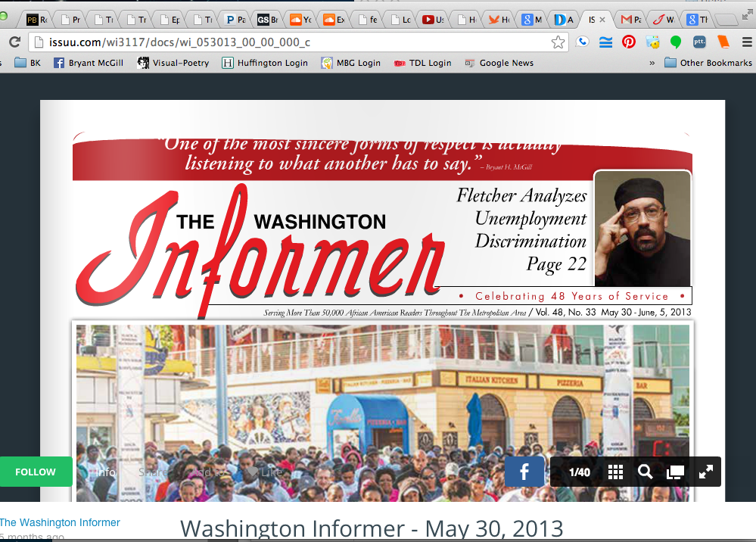The image size is (756, 542).
Task: Click the 1/40 page indicator
Action: 580,472
